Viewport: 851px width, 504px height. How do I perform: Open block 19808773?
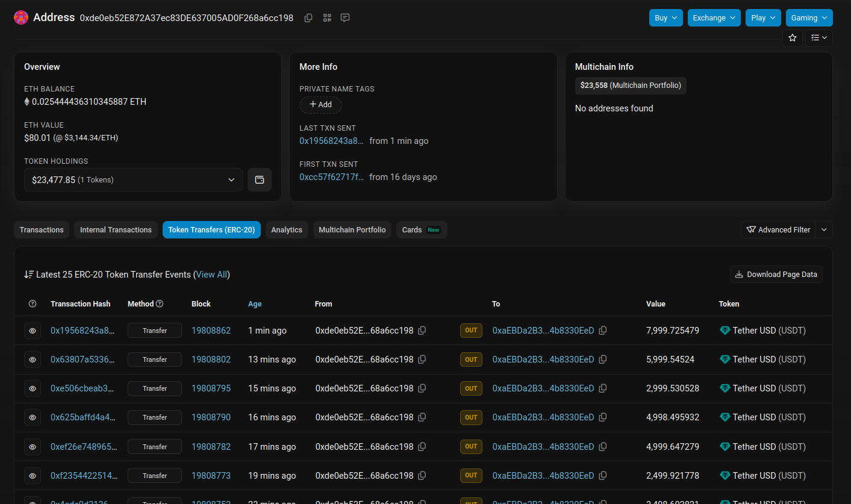[x=211, y=476]
